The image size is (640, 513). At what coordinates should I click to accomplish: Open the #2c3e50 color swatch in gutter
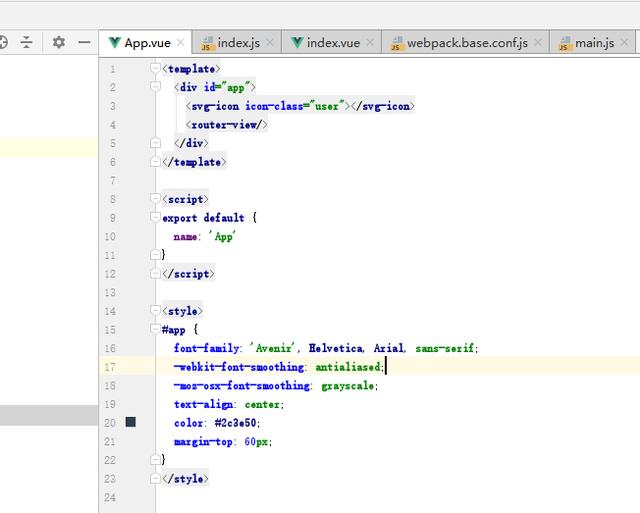click(131, 422)
